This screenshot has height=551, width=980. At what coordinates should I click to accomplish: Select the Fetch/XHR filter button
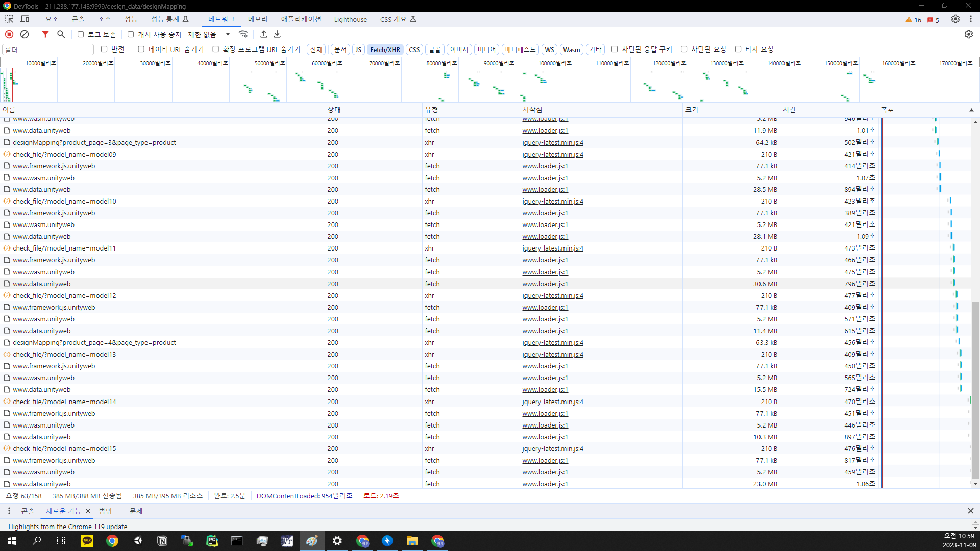pos(385,49)
